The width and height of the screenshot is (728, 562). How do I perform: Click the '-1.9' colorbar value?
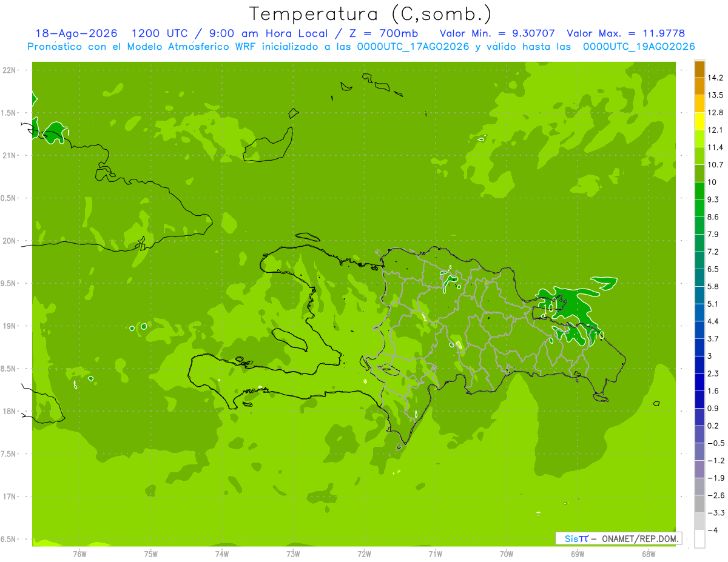716,478
